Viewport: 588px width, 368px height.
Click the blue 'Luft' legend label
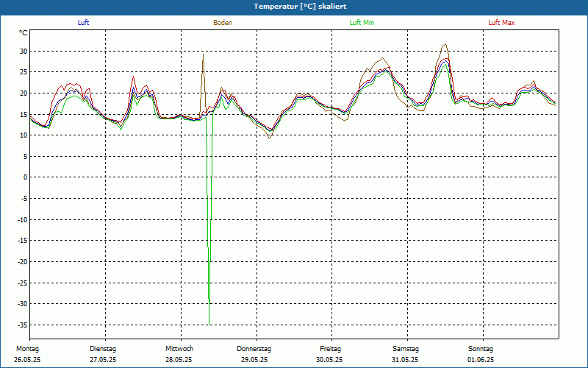83,23
